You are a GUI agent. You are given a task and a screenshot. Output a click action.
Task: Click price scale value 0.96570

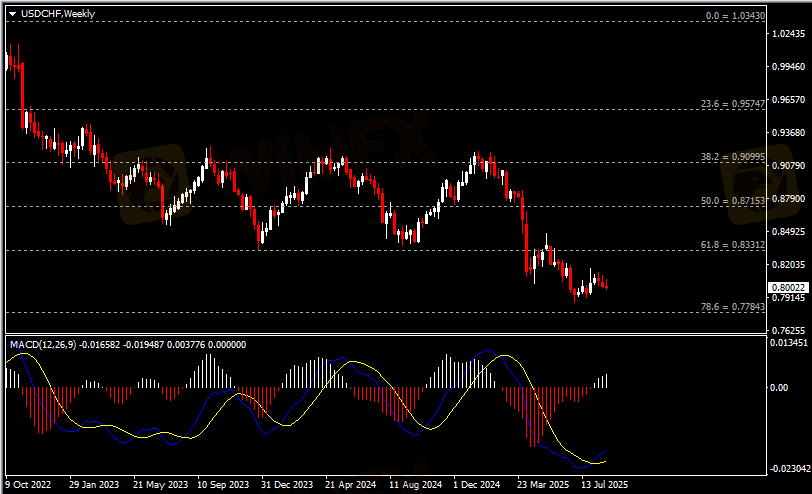(x=788, y=99)
